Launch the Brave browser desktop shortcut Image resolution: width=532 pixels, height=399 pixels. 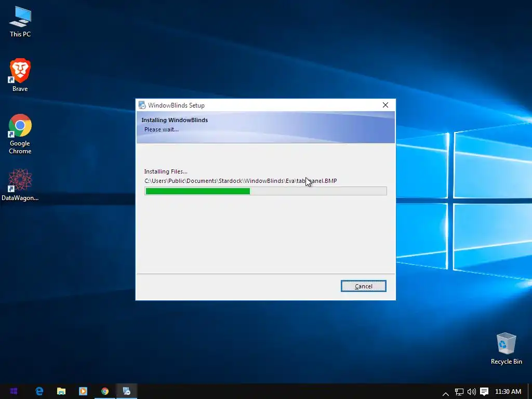(20, 75)
